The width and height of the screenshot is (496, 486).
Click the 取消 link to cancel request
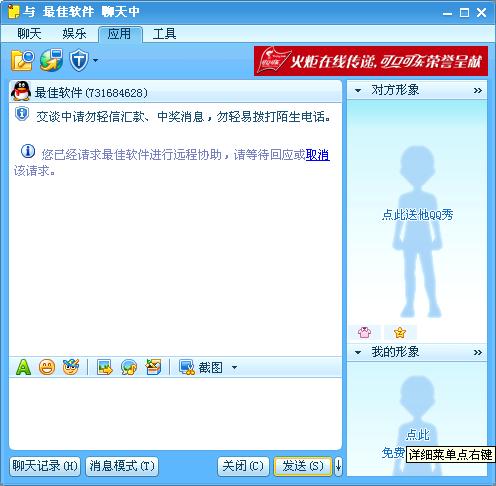pyautogui.click(x=318, y=155)
